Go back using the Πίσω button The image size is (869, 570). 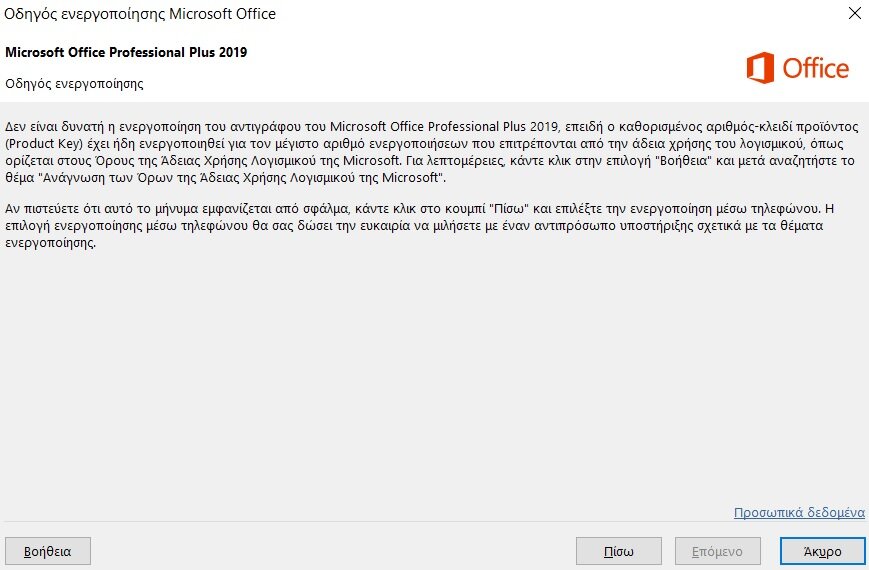(x=618, y=551)
